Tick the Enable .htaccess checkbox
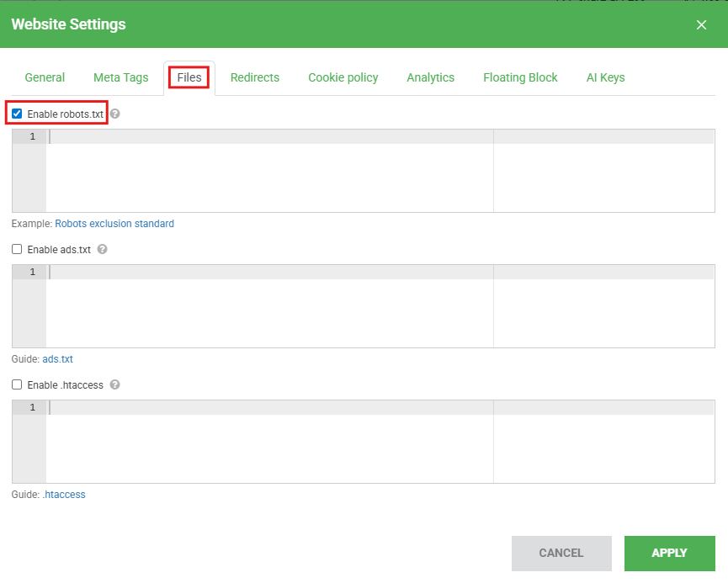Image resolution: width=728 pixels, height=583 pixels. pyautogui.click(x=17, y=384)
